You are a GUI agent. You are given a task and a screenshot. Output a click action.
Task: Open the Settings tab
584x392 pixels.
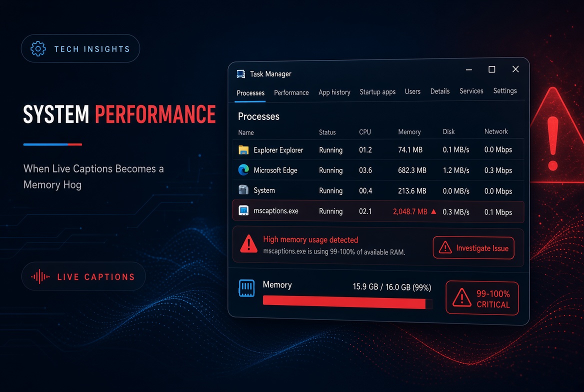[x=505, y=90]
